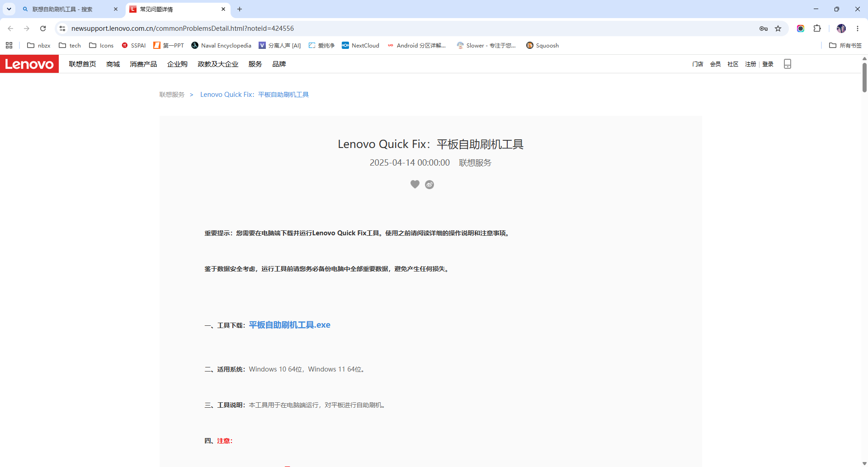Click the 社区 link in header
This screenshot has height=467, width=868.
tap(733, 64)
